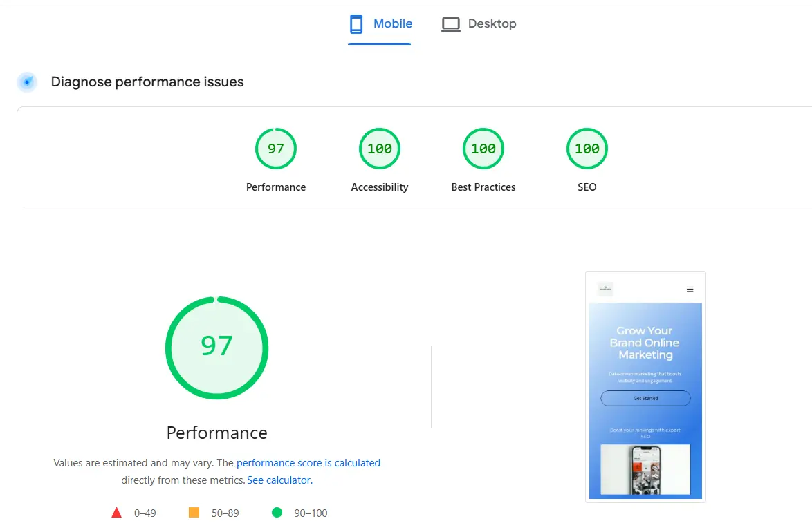Expand the Diagnose performance issues section
Screen dimensions: 812x530
coord(147,82)
